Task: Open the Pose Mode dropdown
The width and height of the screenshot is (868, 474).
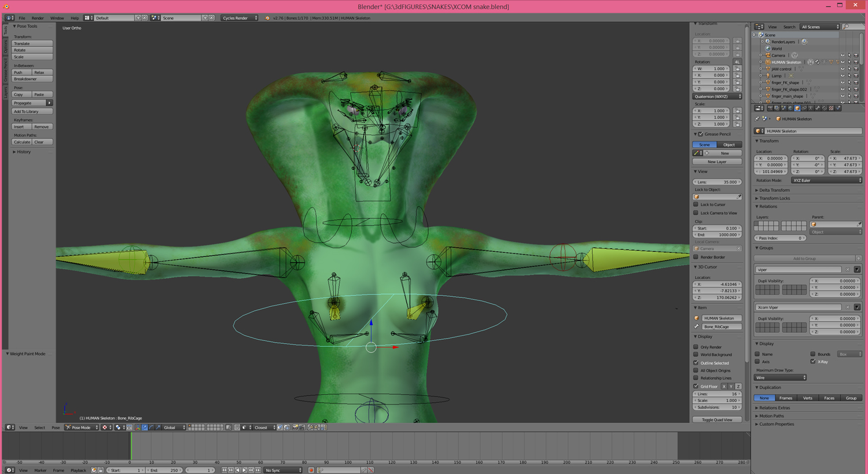Action: [82, 428]
